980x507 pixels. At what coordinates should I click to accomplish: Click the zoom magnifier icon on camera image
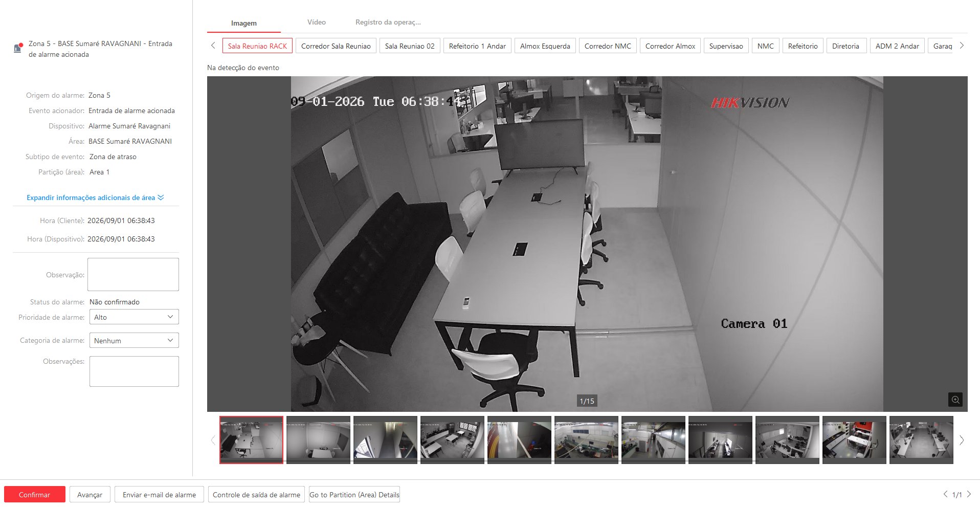955,400
